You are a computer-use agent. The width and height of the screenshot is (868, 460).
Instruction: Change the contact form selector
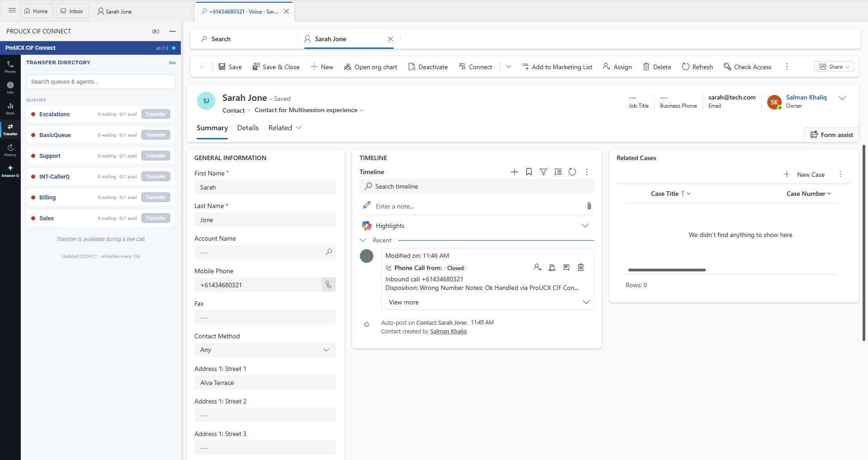(x=309, y=110)
